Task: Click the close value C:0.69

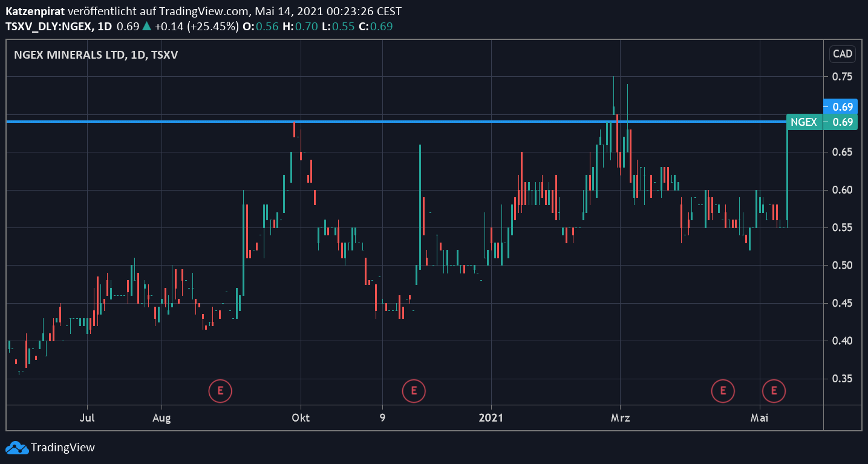Action: click(x=375, y=27)
